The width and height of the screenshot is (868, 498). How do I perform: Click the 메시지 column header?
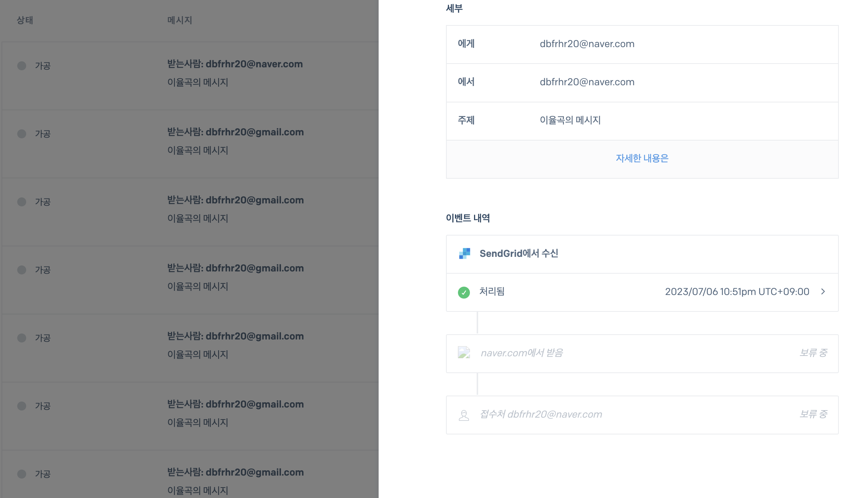(180, 20)
